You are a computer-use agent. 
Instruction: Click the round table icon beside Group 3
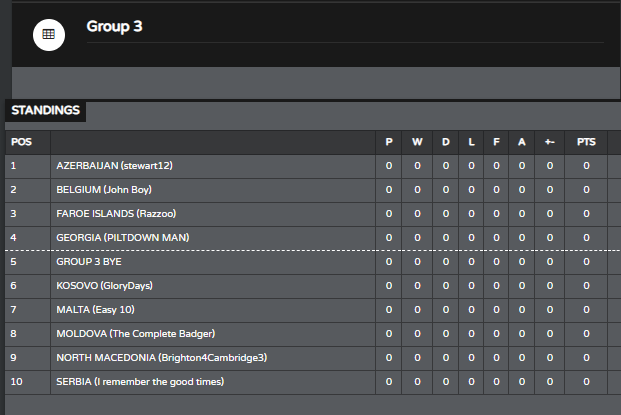[49, 35]
